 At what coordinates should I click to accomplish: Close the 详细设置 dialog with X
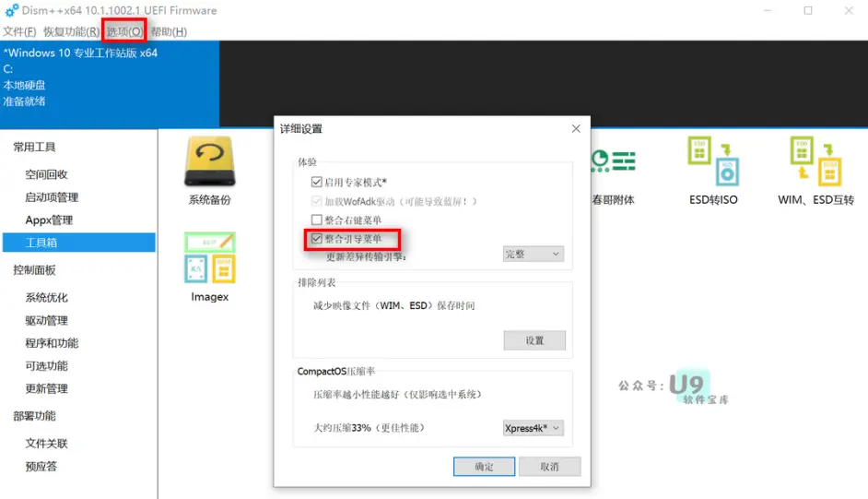tap(576, 128)
